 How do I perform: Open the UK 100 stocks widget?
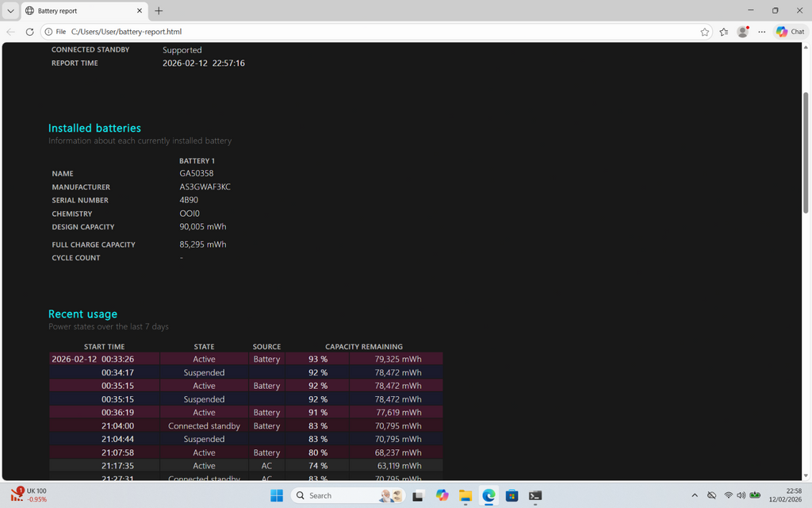[x=30, y=495]
